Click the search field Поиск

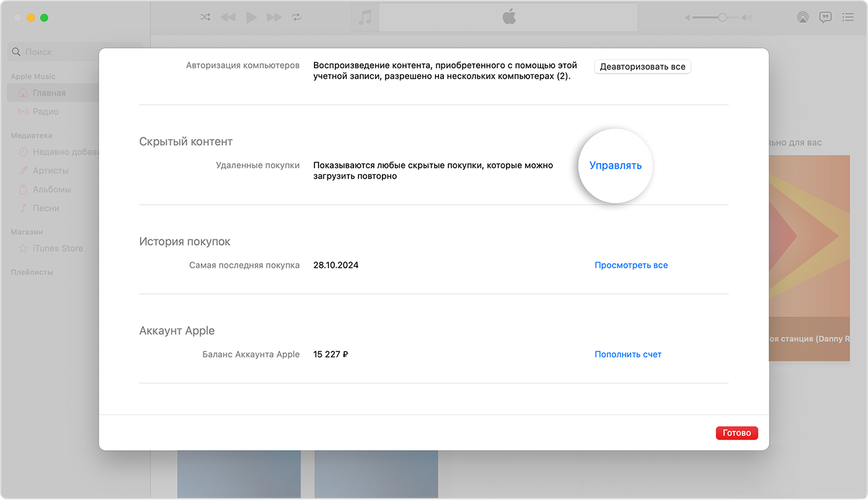[75, 52]
